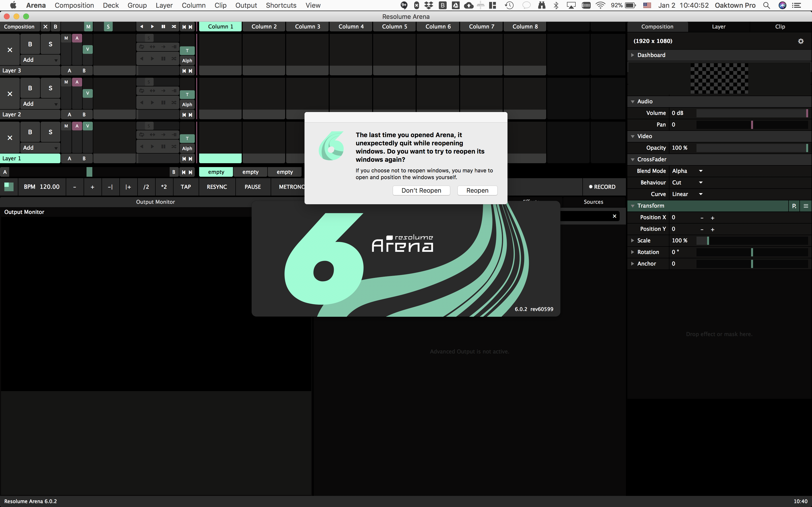
Task: Click the composition random playback icon
Action: (x=174, y=27)
